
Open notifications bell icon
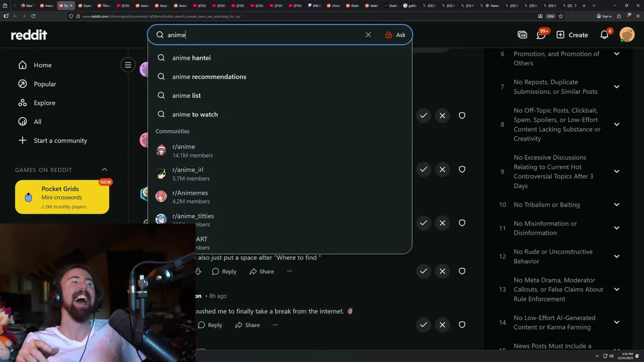click(x=605, y=35)
